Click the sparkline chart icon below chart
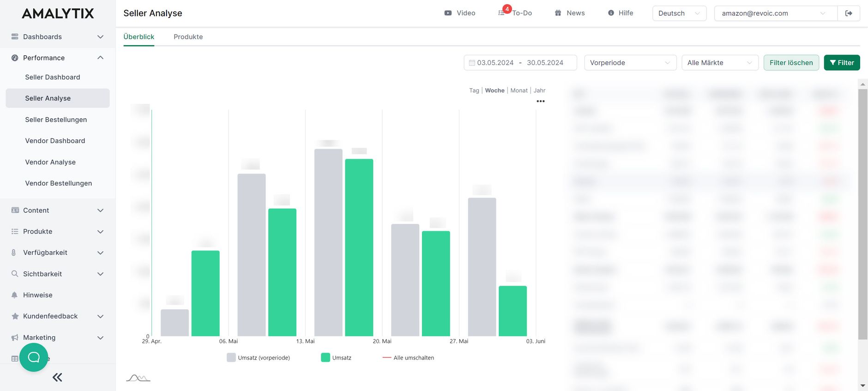This screenshot has width=868, height=391. coord(138,378)
